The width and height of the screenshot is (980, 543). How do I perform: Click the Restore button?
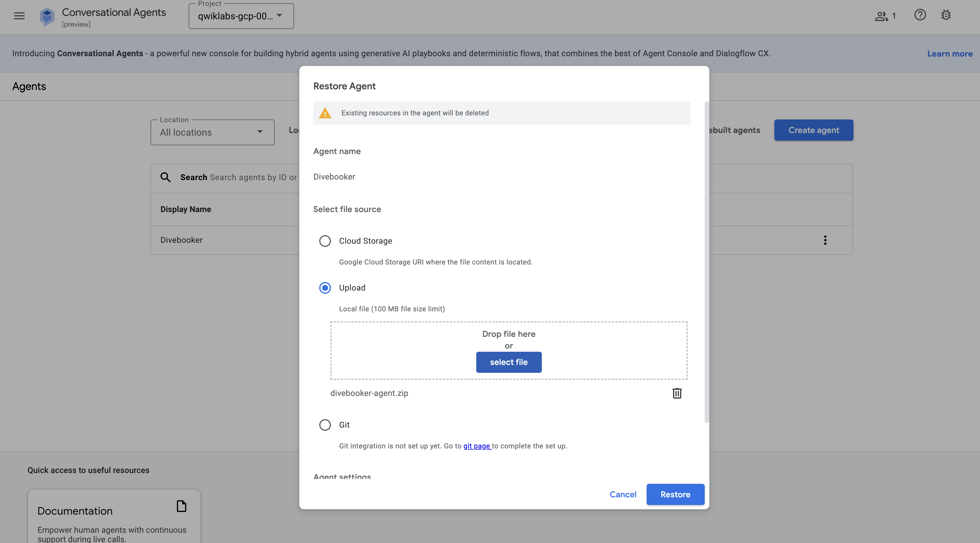click(675, 494)
